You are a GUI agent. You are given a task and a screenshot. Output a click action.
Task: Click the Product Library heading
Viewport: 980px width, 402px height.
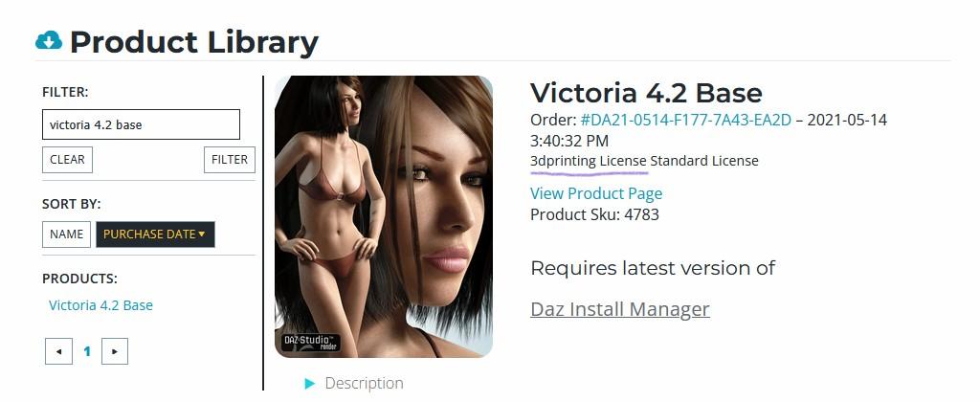click(193, 42)
